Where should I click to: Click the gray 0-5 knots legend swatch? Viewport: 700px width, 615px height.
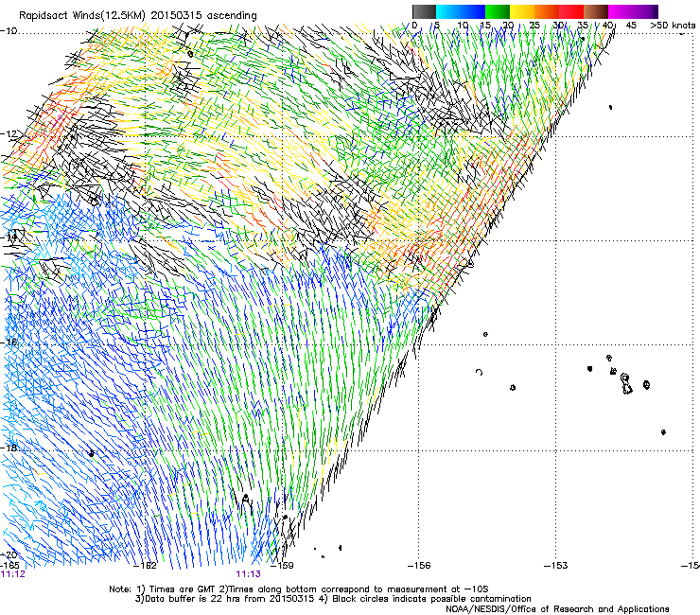(x=424, y=11)
